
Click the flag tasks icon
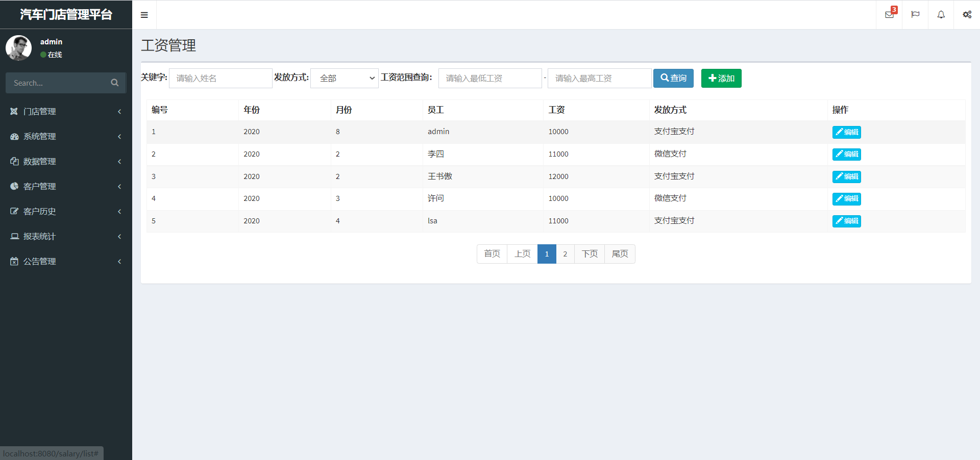[x=915, y=15]
